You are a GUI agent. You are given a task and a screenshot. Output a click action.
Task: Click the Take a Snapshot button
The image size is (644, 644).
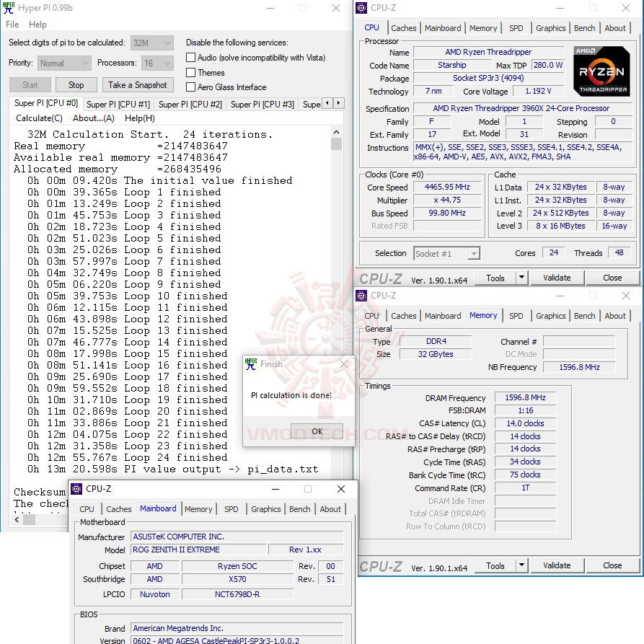(x=138, y=85)
